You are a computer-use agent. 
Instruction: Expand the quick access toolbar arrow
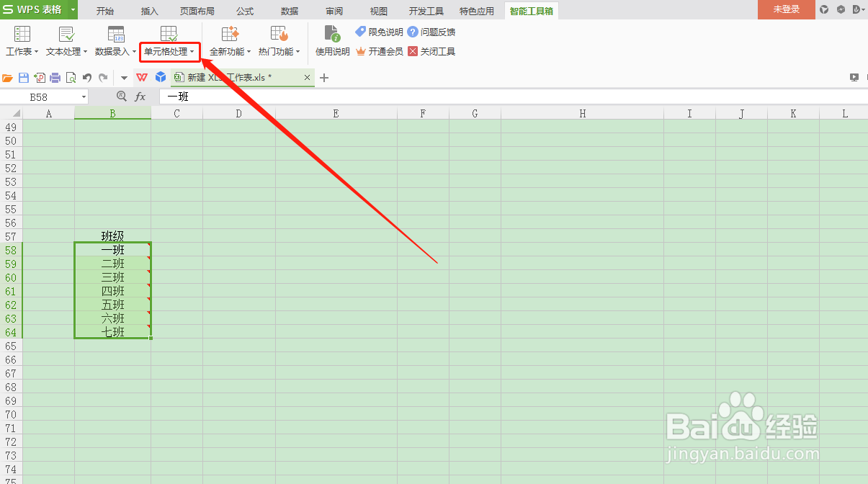click(x=124, y=78)
